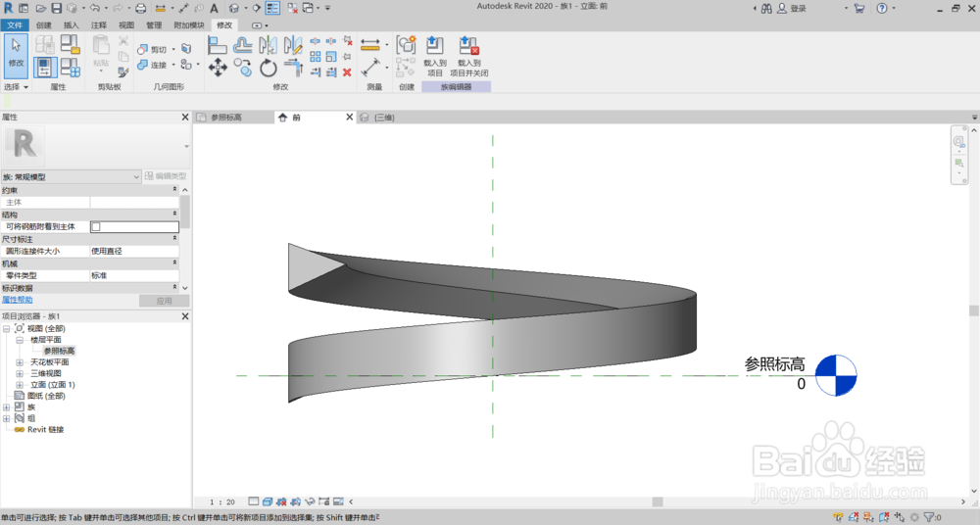Click the selection filter funnel icon in status bar
The width and height of the screenshot is (980, 525).
[929, 517]
